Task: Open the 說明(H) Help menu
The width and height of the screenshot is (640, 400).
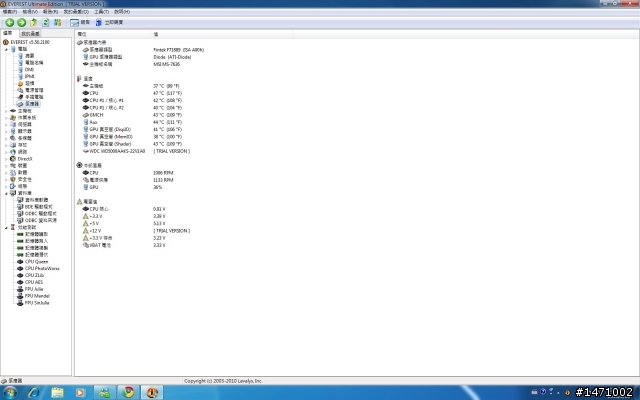Action: [122, 12]
